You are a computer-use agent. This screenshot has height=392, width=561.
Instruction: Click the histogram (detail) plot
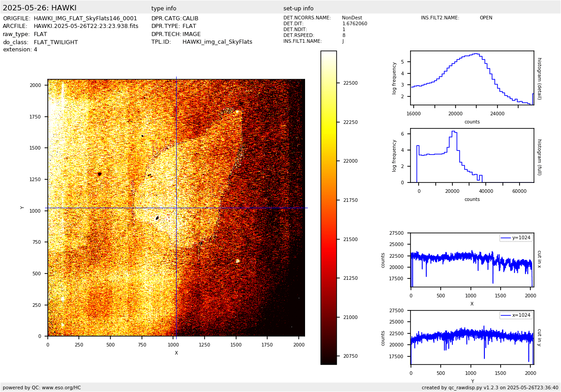(472, 78)
